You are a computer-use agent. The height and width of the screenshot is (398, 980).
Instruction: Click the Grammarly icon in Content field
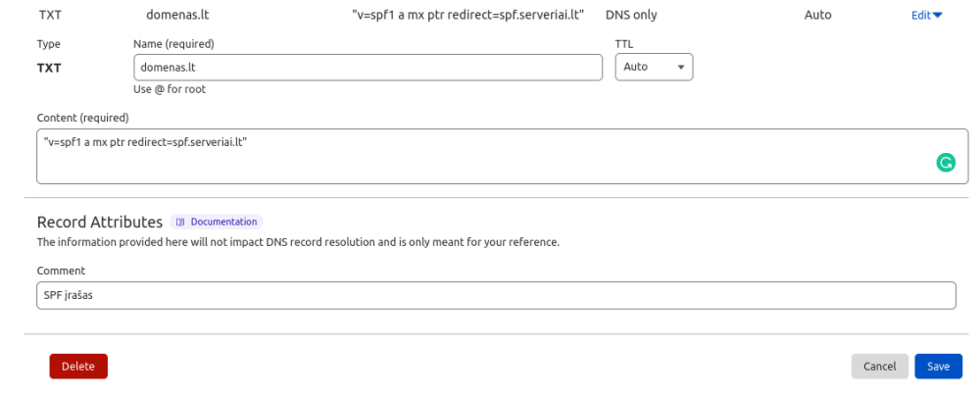pyautogui.click(x=946, y=163)
